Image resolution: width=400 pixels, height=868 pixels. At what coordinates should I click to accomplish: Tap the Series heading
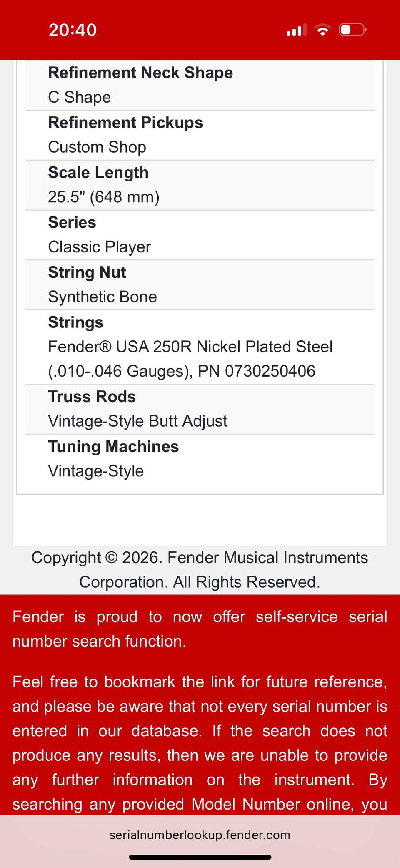tap(72, 222)
